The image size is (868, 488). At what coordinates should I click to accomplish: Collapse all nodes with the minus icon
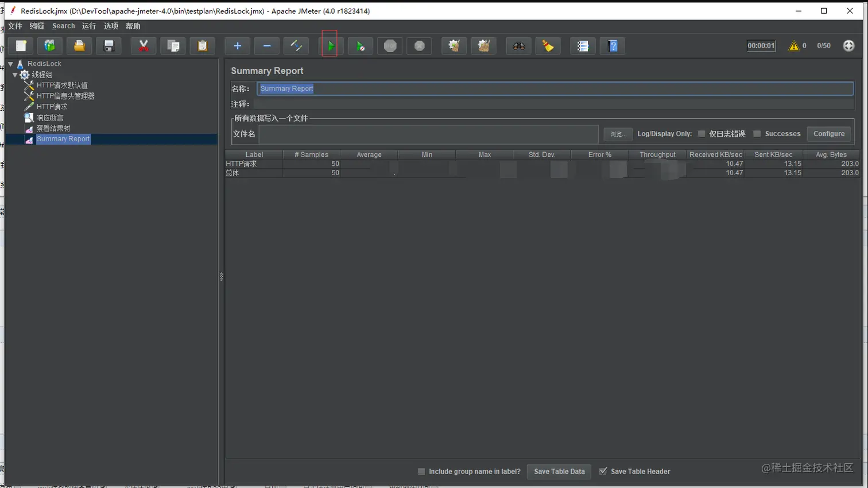[x=267, y=46]
